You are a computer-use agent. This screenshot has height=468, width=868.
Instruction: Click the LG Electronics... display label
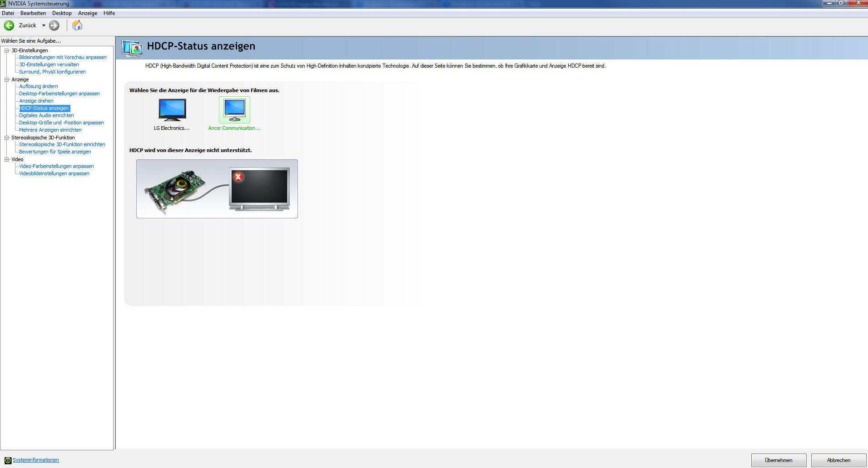(172, 128)
